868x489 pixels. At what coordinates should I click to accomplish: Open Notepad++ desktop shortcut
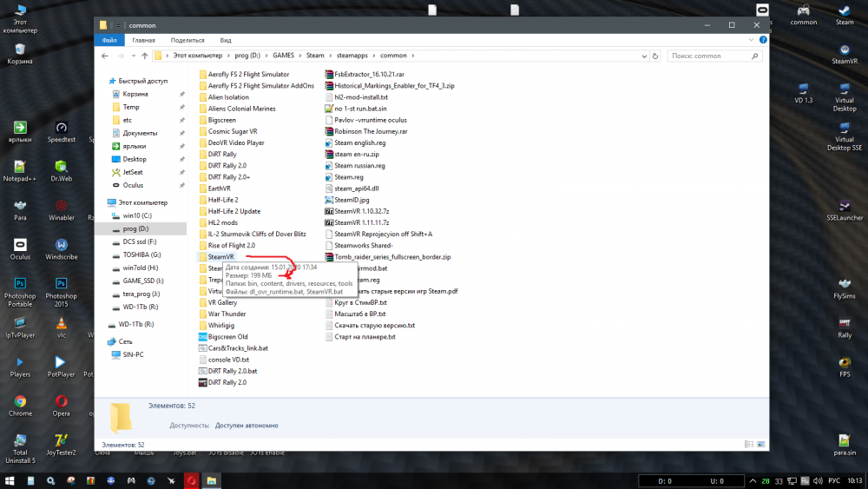pyautogui.click(x=20, y=171)
